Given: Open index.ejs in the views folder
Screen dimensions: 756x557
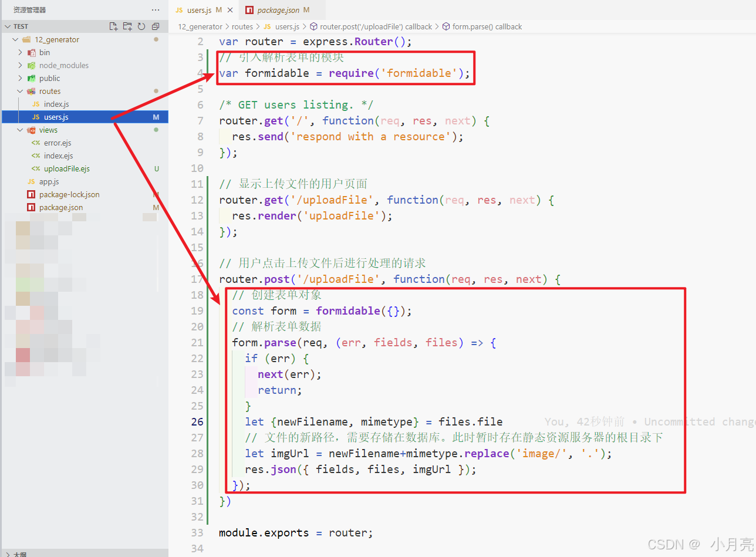Looking at the screenshot, I should pos(58,156).
